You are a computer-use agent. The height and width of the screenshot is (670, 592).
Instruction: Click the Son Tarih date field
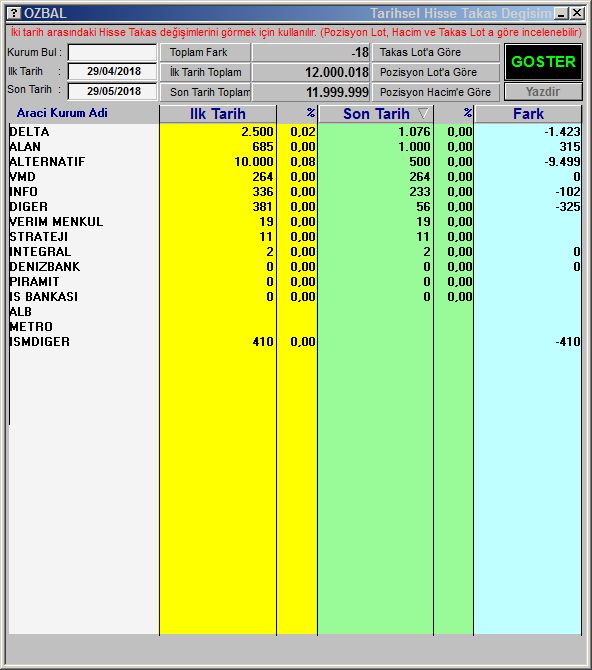tap(112, 91)
